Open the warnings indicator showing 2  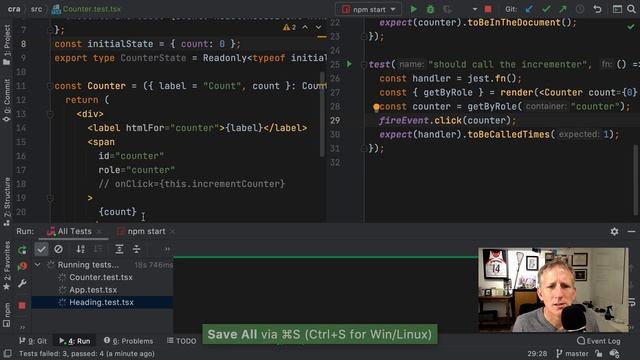pos(289,27)
